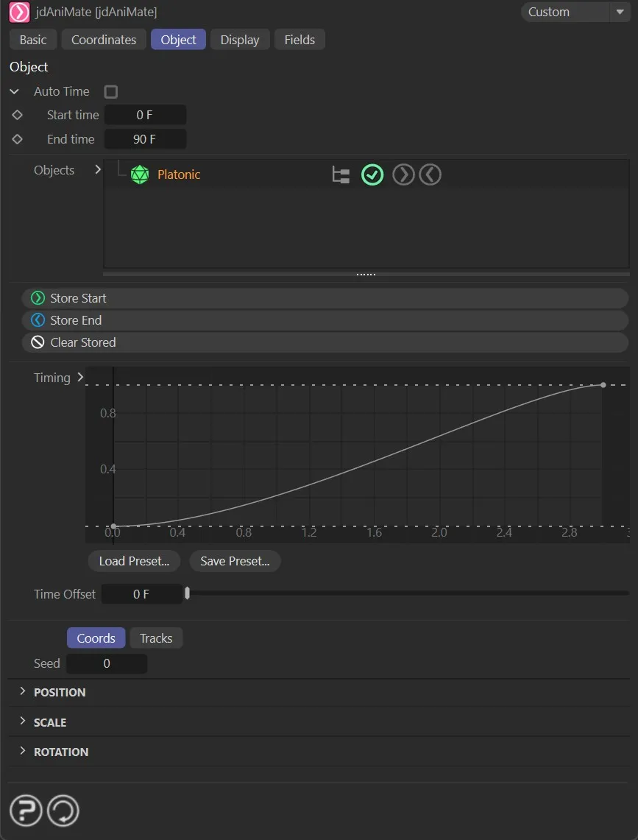638x840 pixels.
Task: Toggle the Start time keyframe diamond
Action: [x=18, y=116]
